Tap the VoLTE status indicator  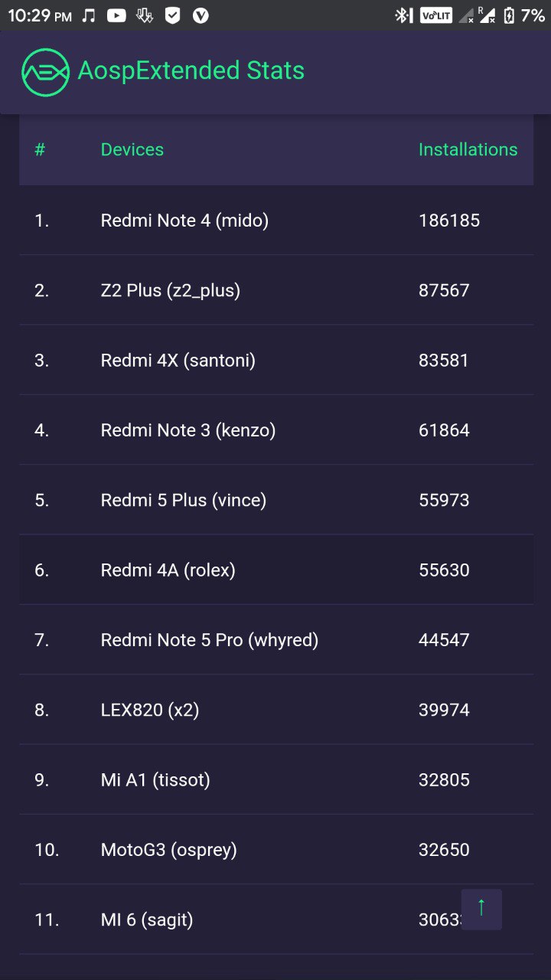click(436, 15)
